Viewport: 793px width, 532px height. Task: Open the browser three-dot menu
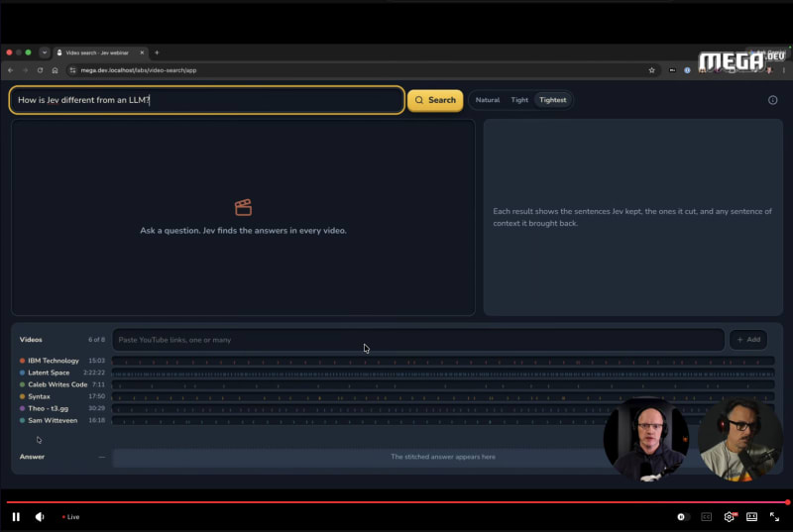pos(783,70)
